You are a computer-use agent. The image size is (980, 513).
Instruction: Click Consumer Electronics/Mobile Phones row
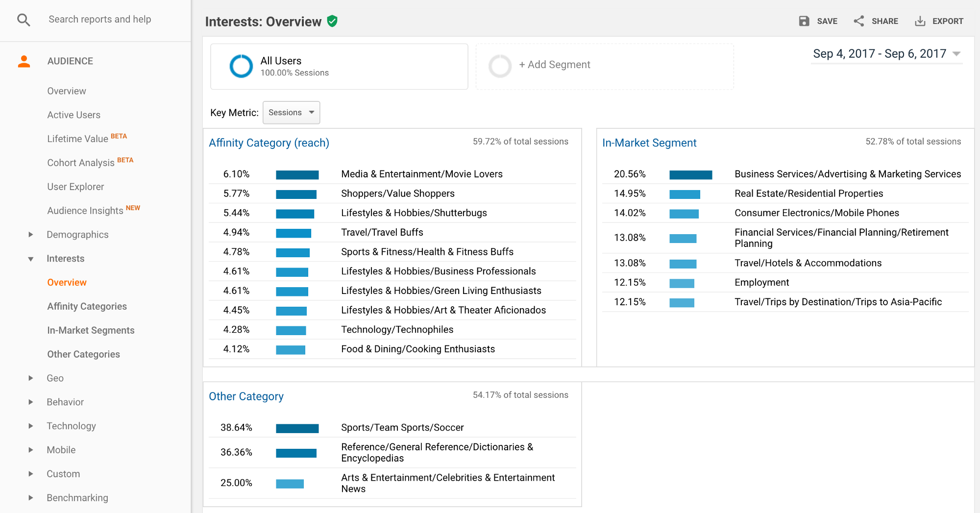tap(785, 213)
